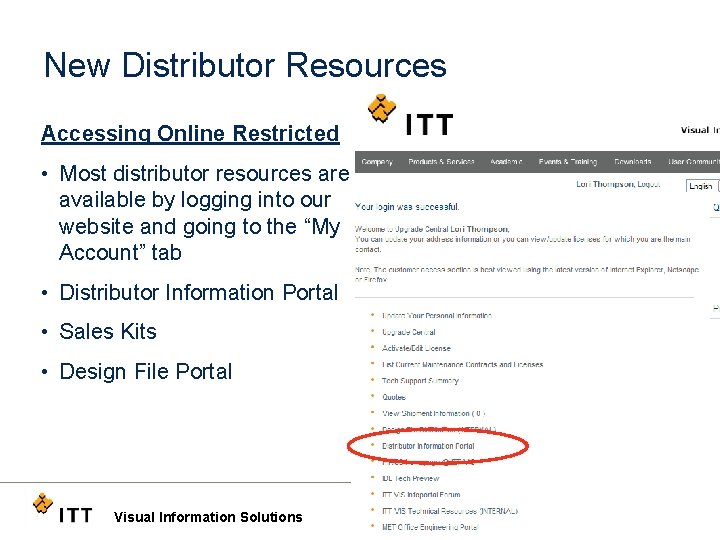Open the User Community menu
720x540 pixels.
tap(693, 162)
